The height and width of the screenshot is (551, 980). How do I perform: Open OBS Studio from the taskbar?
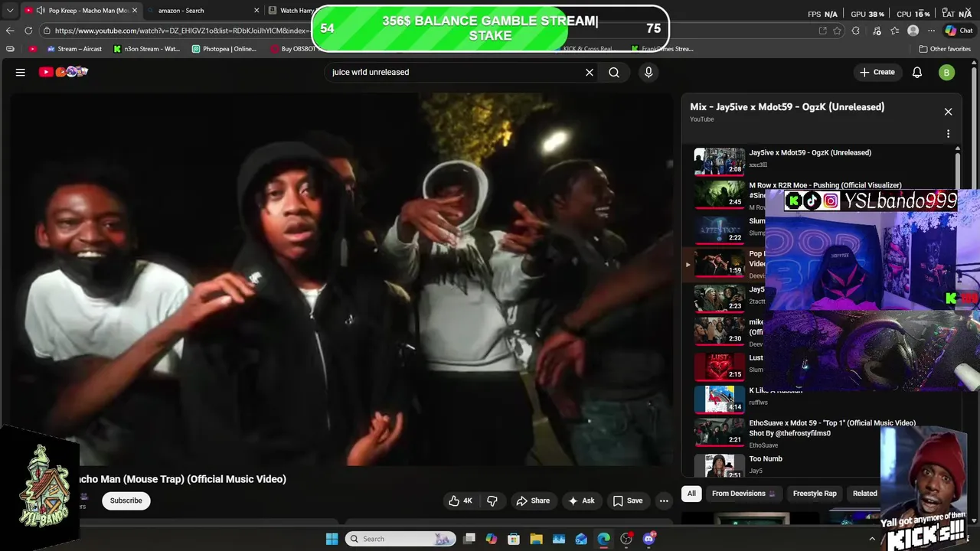pos(626,539)
